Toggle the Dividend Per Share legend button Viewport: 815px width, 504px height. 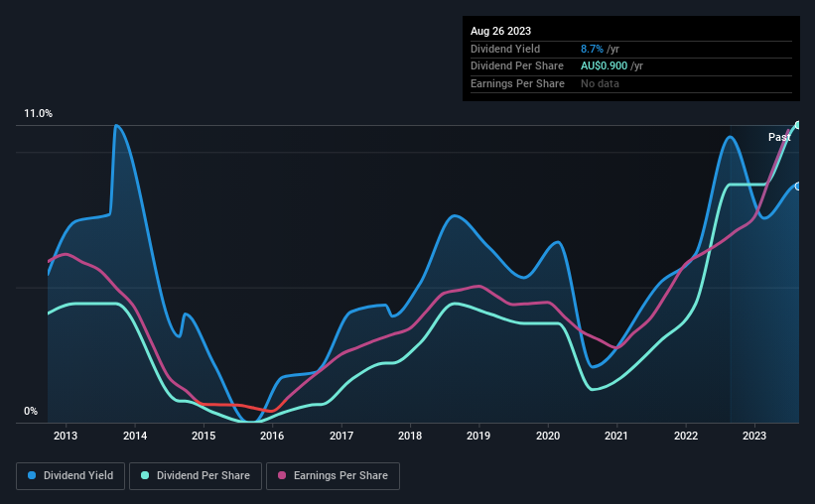196,476
